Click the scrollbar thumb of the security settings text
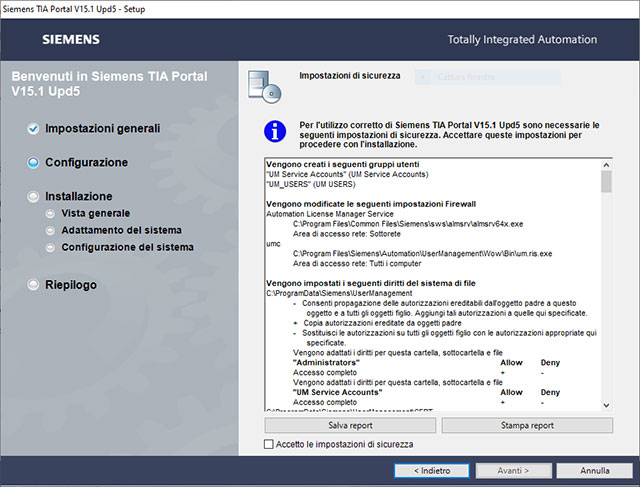 606,182
